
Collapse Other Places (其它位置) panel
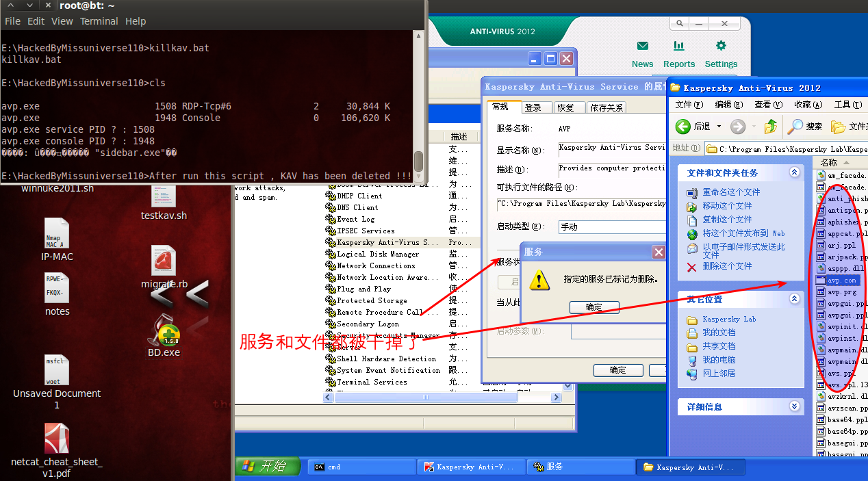click(x=794, y=299)
